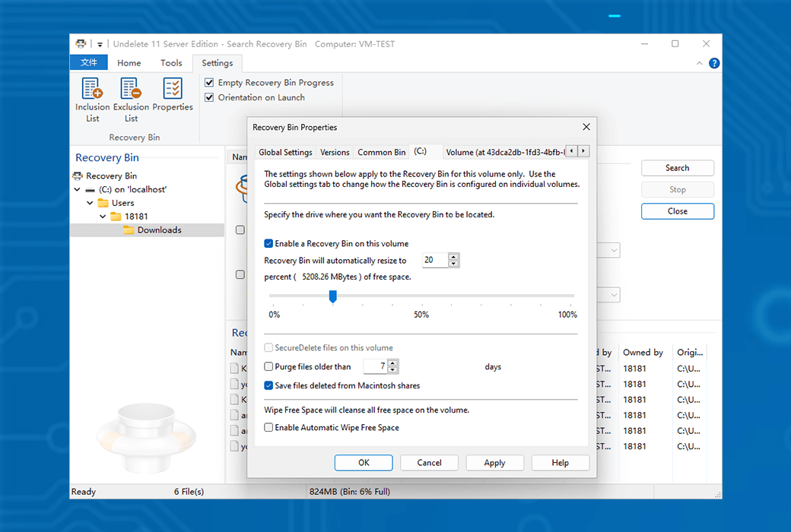Collapse the 18181 folder node
This screenshot has width=791, height=532.
(103, 217)
